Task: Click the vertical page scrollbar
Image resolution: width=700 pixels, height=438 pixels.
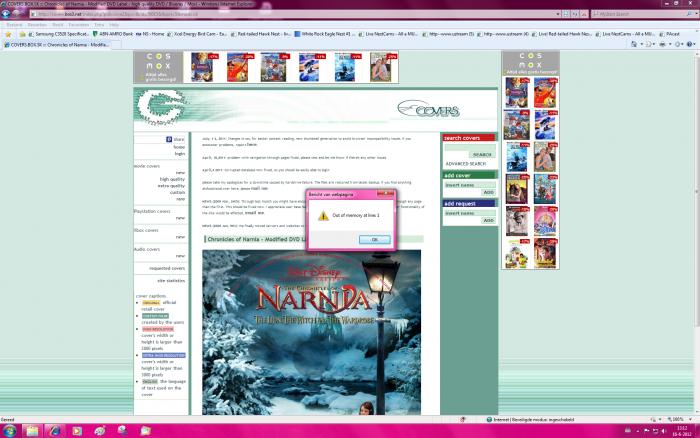Action: pos(696,190)
